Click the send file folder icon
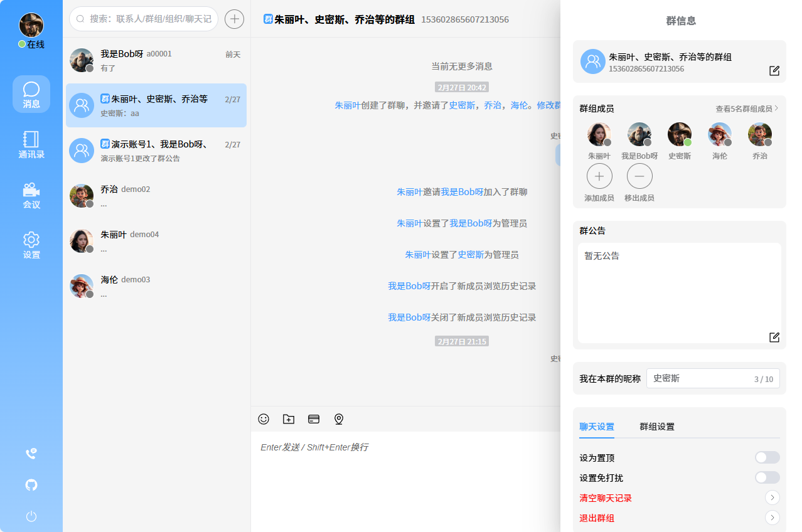Viewport: 802px width, 532px height. pyautogui.click(x=289, y=419)
